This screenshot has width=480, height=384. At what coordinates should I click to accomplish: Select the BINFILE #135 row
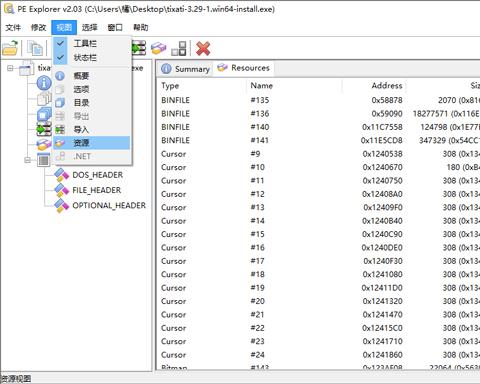(x=318, y=100)
